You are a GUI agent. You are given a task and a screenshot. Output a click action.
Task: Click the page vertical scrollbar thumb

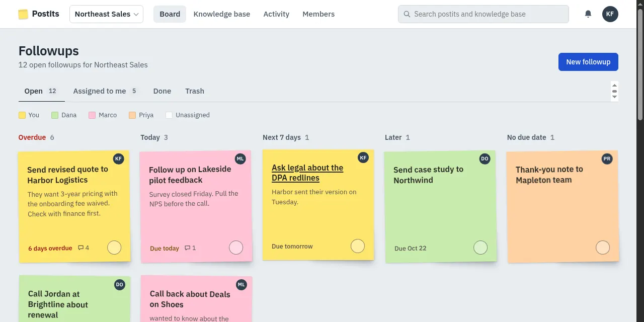point(640,63)
